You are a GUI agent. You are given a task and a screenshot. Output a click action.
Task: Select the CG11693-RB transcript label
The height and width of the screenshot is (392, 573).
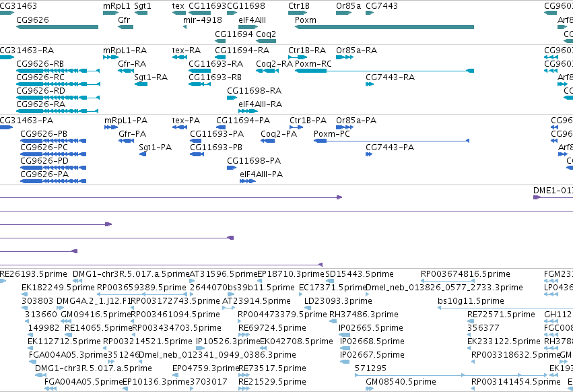[215, 77]
